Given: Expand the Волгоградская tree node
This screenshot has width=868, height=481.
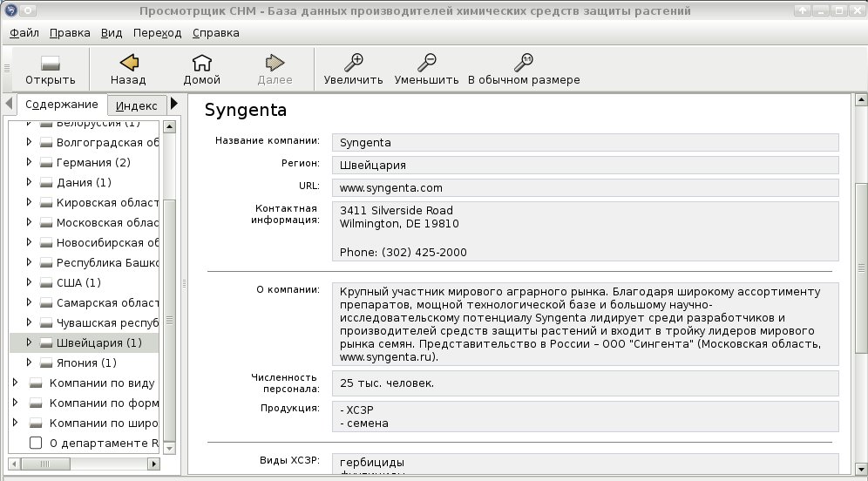Looking at the screenshot, I should point(29,142).
